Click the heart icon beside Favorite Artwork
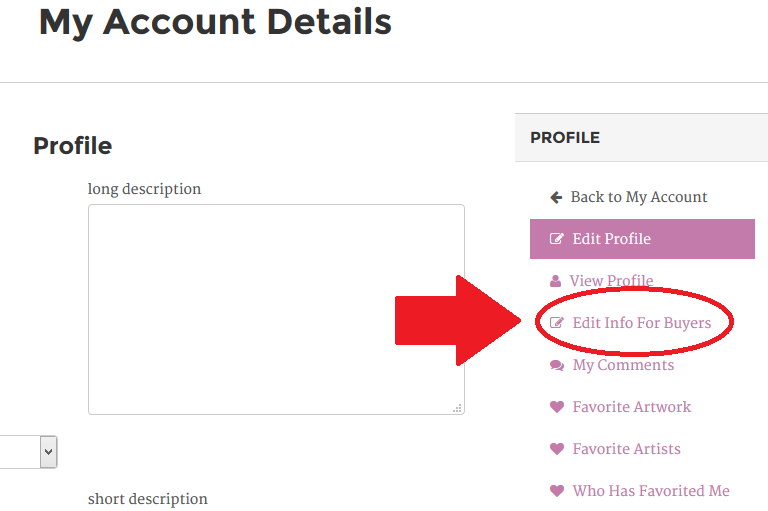Screen dimensions: 768x511 557,407
